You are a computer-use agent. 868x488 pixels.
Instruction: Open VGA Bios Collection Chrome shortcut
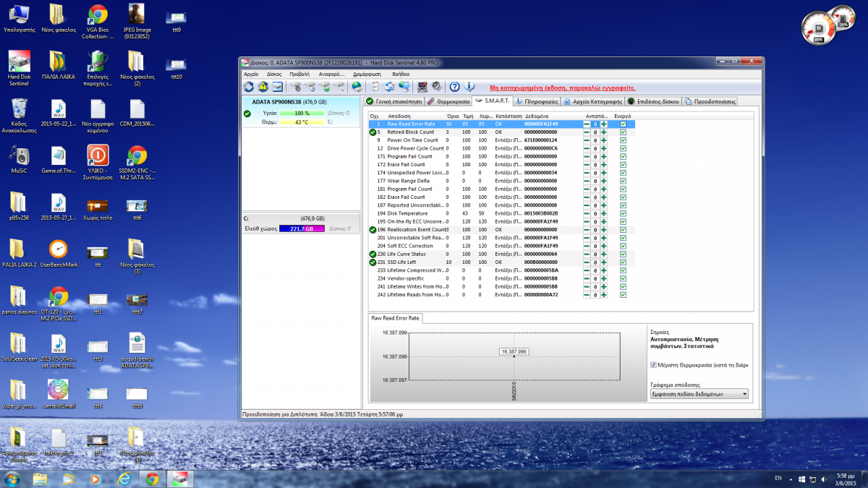98,22
